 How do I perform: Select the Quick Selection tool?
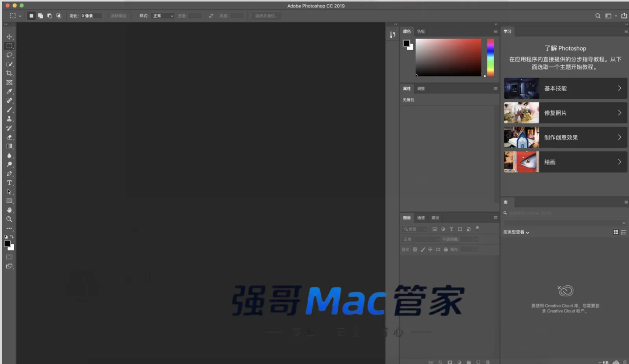9,64
